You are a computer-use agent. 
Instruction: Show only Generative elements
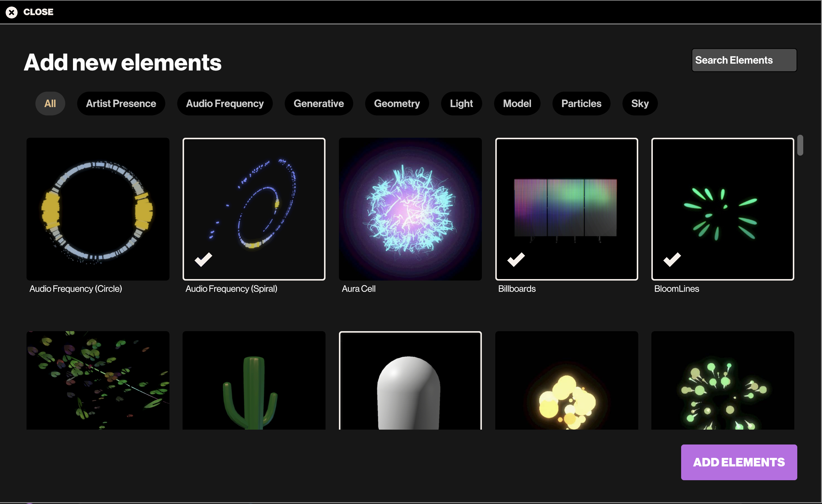(x=318, y=103)
